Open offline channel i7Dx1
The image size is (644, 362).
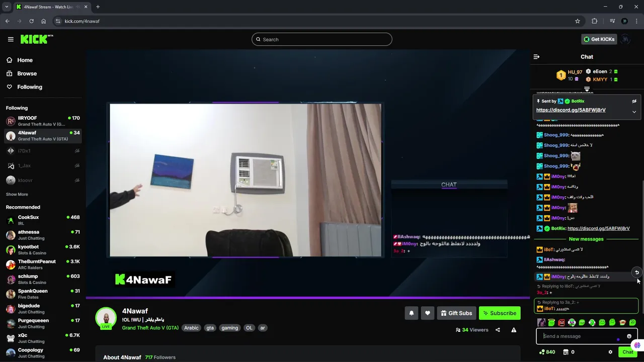point(43,151)
